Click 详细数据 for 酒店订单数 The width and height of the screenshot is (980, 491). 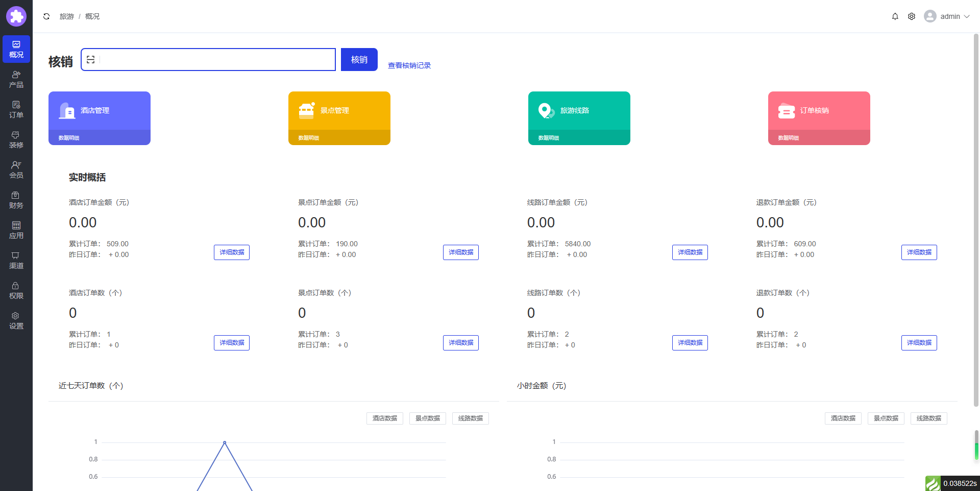pyautogui.click(x=232, y=343)
